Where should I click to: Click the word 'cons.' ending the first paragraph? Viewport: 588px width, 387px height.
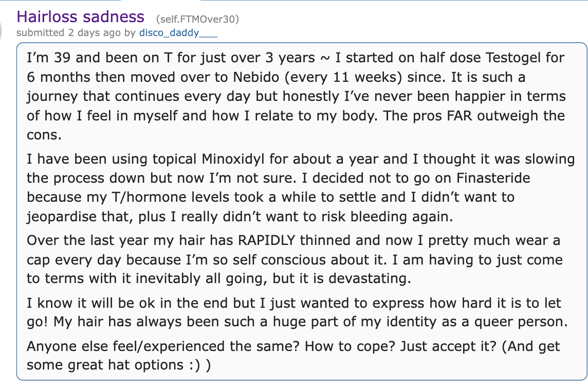click(44, 135)
